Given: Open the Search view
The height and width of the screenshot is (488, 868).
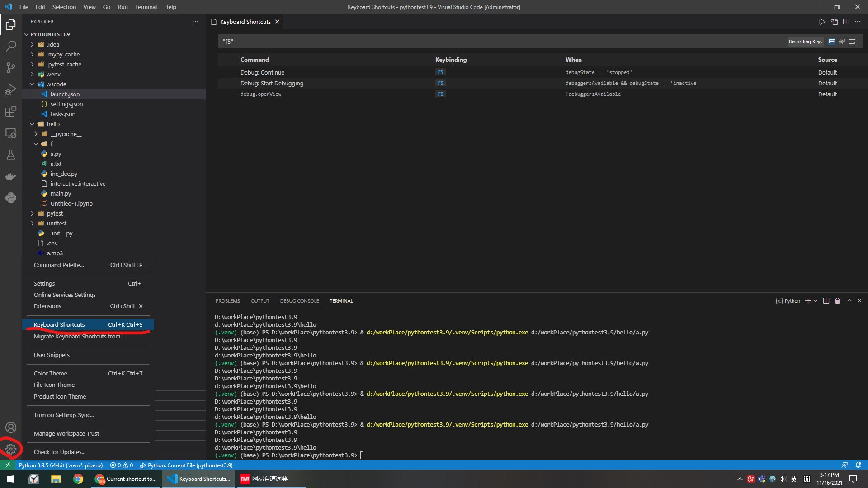Looking at the screenshot, I should (x=11, y=46).
